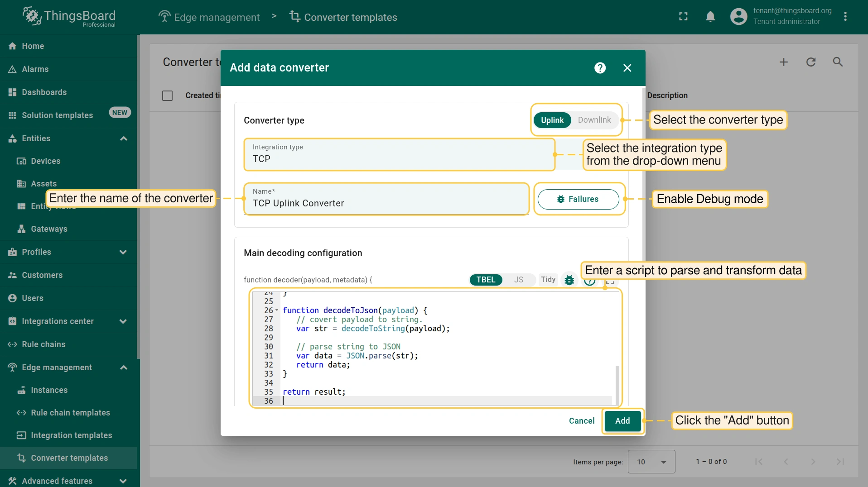This screenshot has width=868, height=487.
Task: Go to Dashboards in the sidebar
Action: tap(44, 92)
